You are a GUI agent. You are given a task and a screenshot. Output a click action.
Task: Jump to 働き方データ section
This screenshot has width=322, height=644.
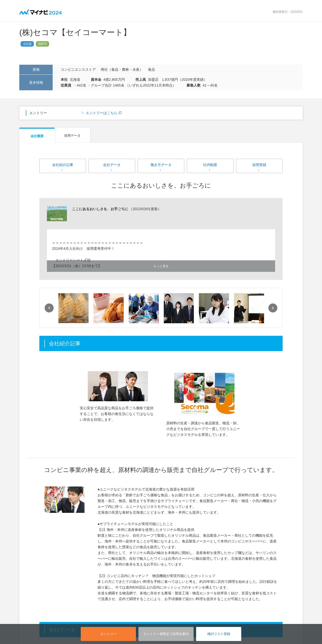pos(161,166)
